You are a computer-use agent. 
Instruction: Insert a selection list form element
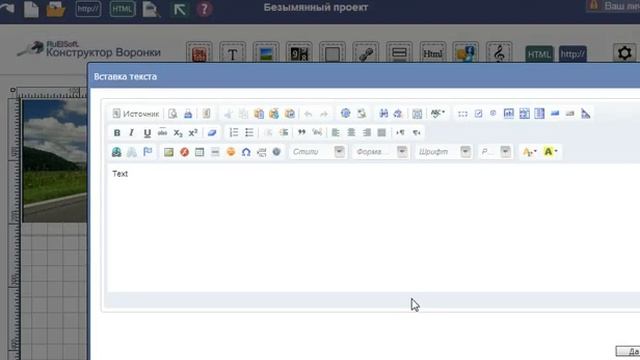coord(539,113)
